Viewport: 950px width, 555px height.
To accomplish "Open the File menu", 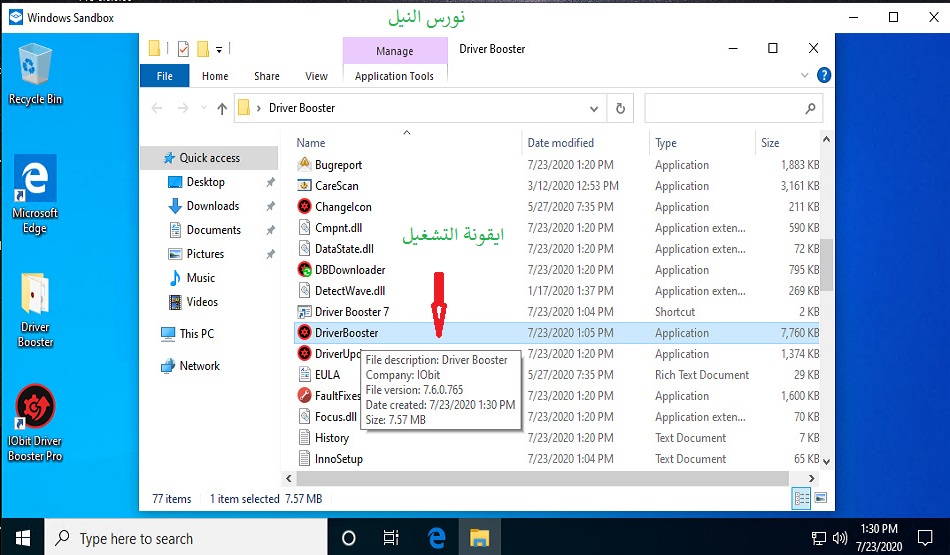I will (x=165, y=76).
